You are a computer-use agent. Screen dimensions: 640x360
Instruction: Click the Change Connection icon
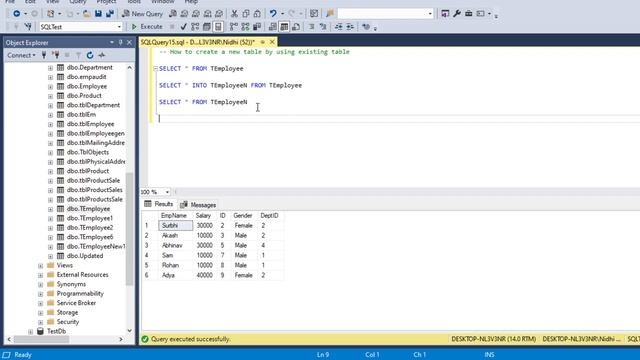[28, 27]
